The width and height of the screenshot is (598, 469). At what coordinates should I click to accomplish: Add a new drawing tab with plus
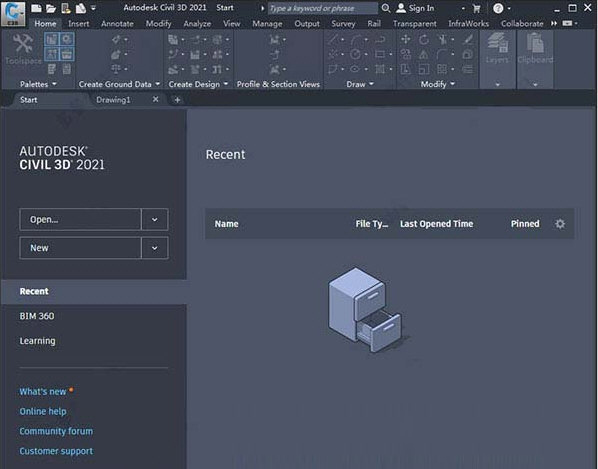[x=177, y=100]
